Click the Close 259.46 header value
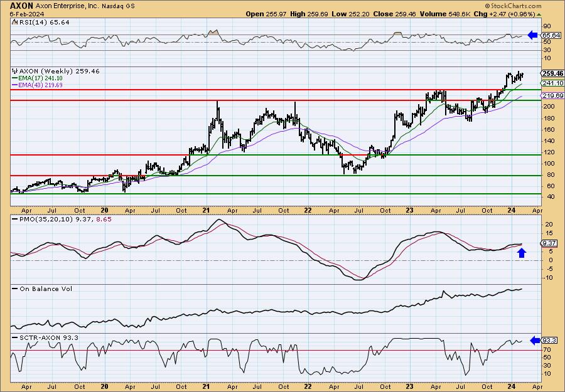The width and height of the screenshot is (565, 392). pos(394,14)
